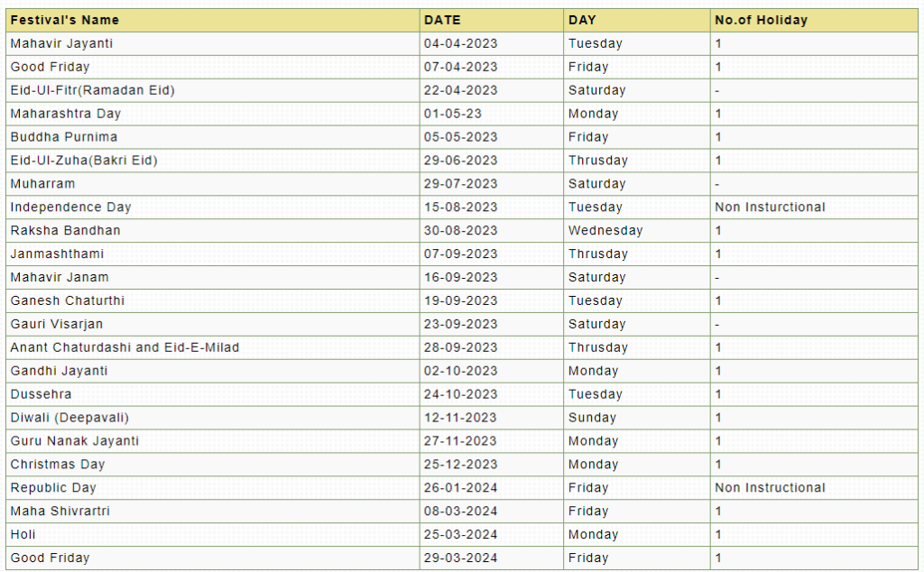This screenshot has width=924, height=572.
Task: Select the Raksha Bandhan row's Wednesday cell
Action: [605, 231]
